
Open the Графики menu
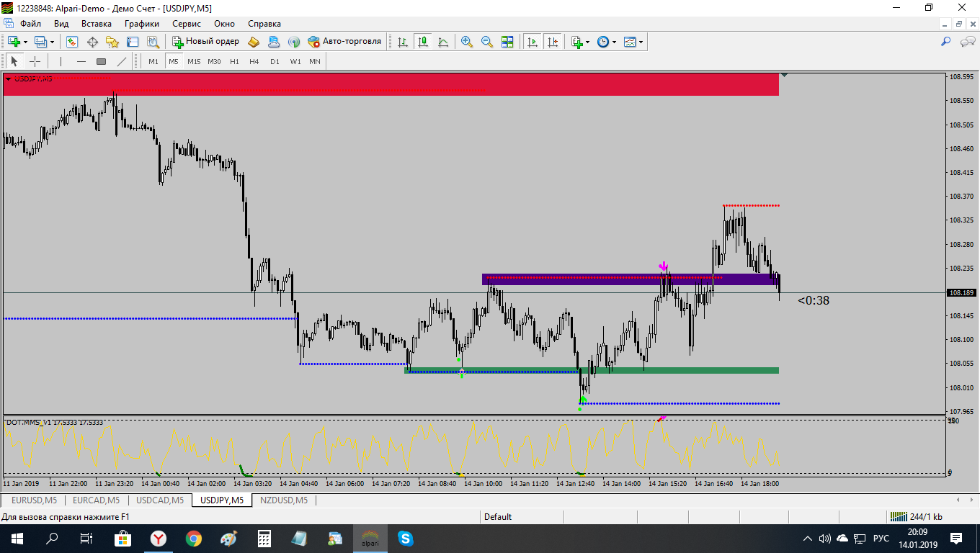[x=141, y=23]
